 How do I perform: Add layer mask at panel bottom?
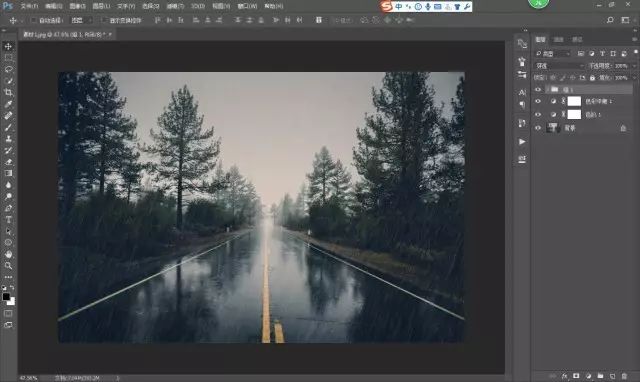(x=576, y=376)
